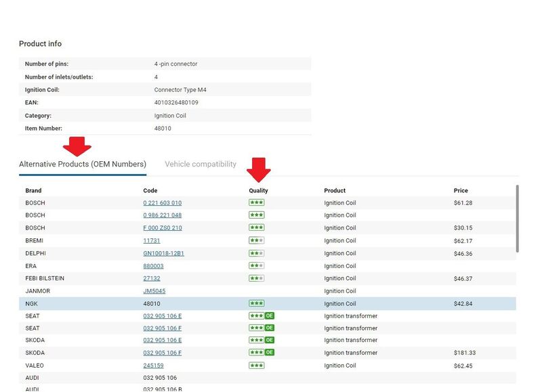The height and width of the screenshot is (392, 542).
Task: Click 'Ignition transformer' in SKODA $181.33 row
Action: pos(350,353)
